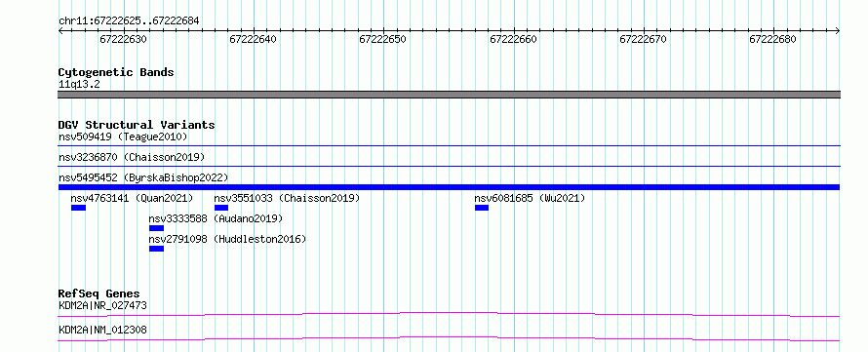
Task: Click the DGV Structural Variants track heading
Action: tap(137, 125)
